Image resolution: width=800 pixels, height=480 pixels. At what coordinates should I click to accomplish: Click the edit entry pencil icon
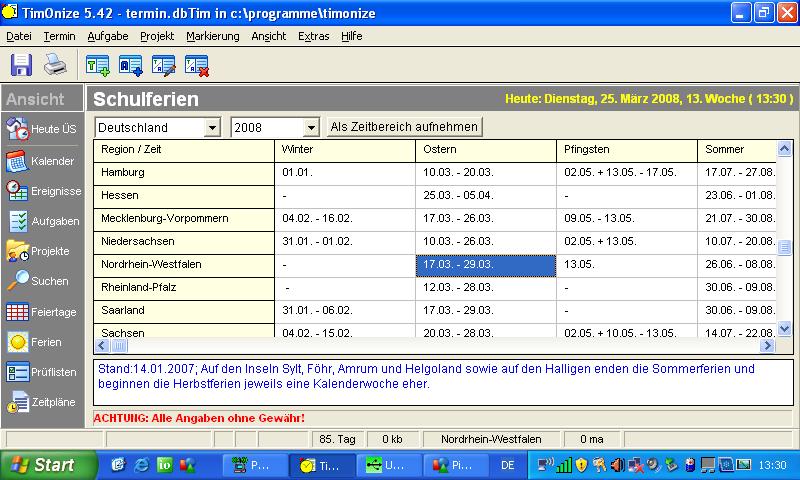tap(163, 66)
